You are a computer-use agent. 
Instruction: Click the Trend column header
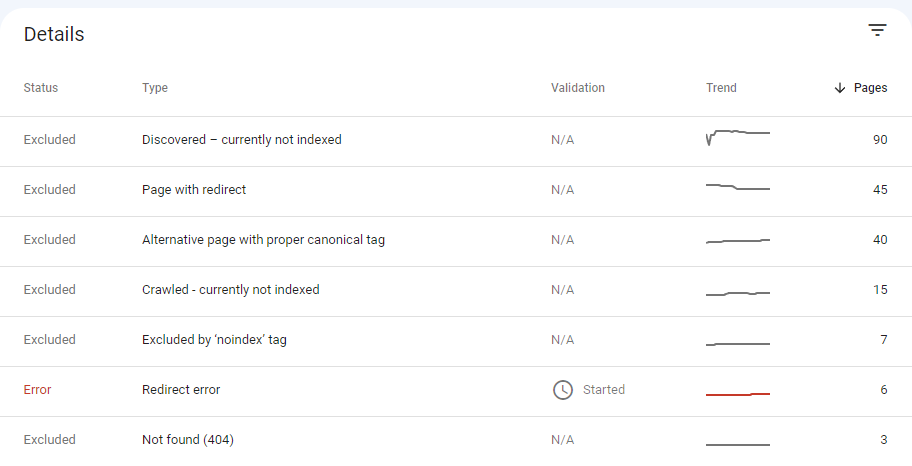(x=721, y=88)
